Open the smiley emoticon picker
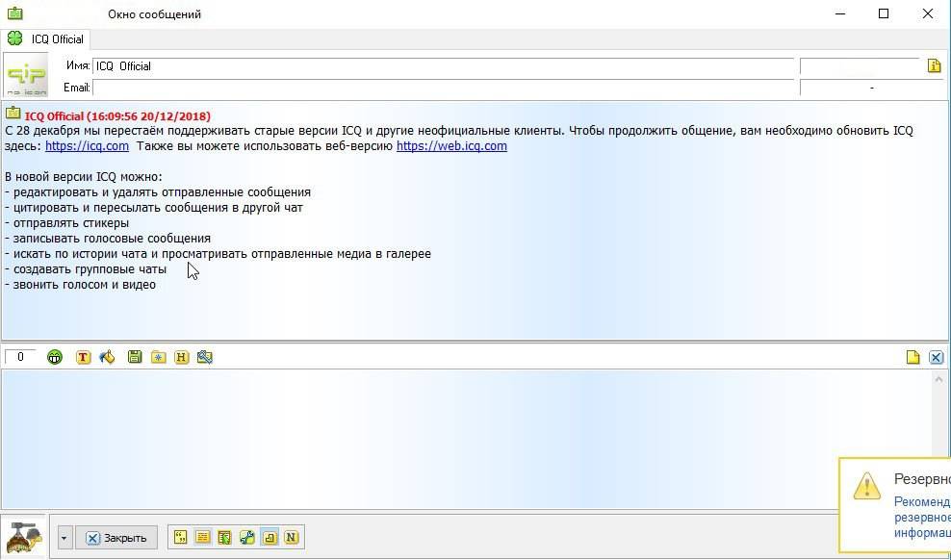The width and height of the screenshot is (951, 560). [x=55, y=358]
